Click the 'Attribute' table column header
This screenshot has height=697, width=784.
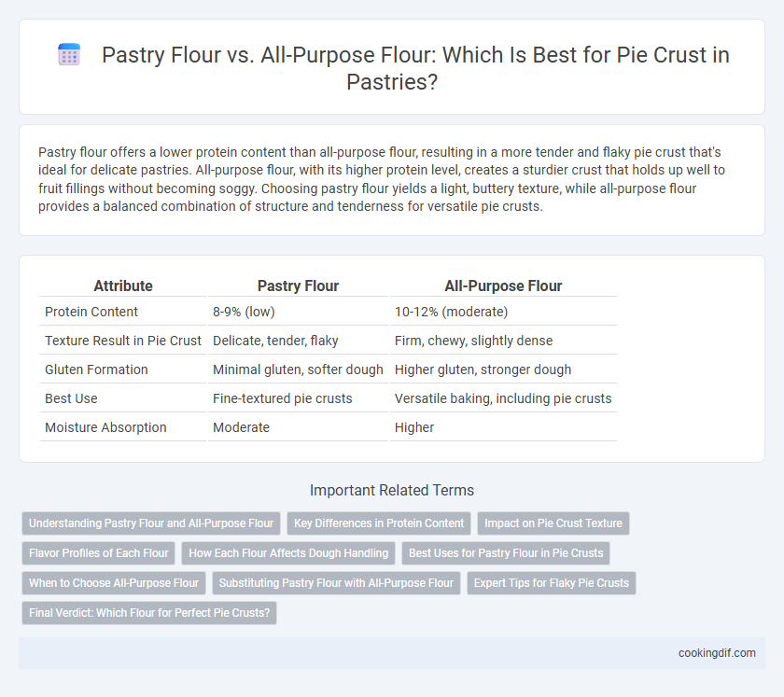123,286
